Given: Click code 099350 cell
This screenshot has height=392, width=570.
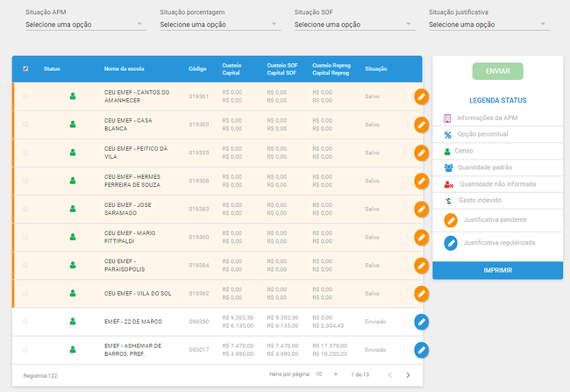Looking at the screenshot, I should tap(199, 322).
